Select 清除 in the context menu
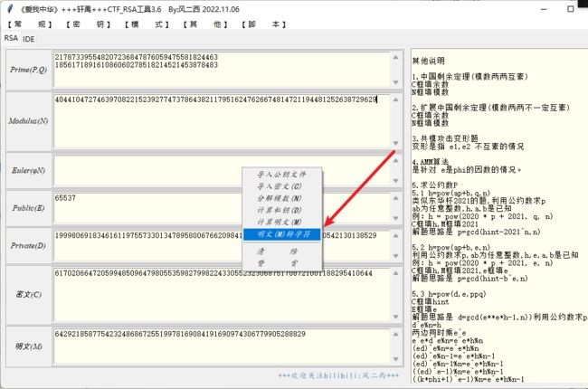The width and height of the screenshot is (588, 389). click(281, 250)
